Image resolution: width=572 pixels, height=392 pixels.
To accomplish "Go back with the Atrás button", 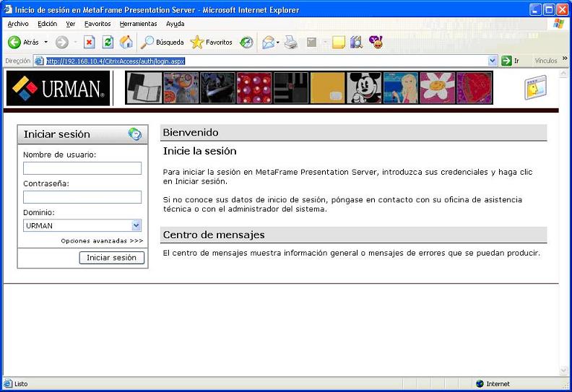I will point(23,43).
